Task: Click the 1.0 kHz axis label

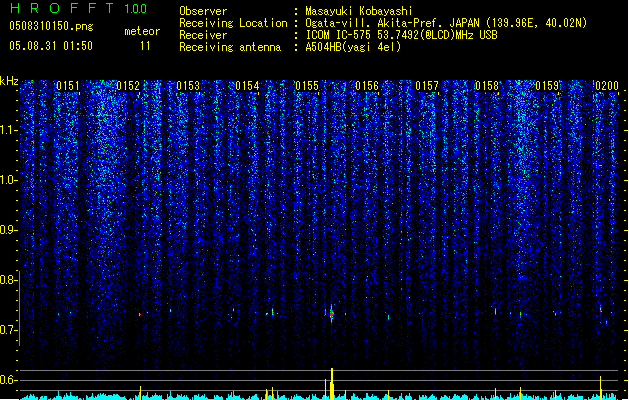Action: tap(8, 180)
